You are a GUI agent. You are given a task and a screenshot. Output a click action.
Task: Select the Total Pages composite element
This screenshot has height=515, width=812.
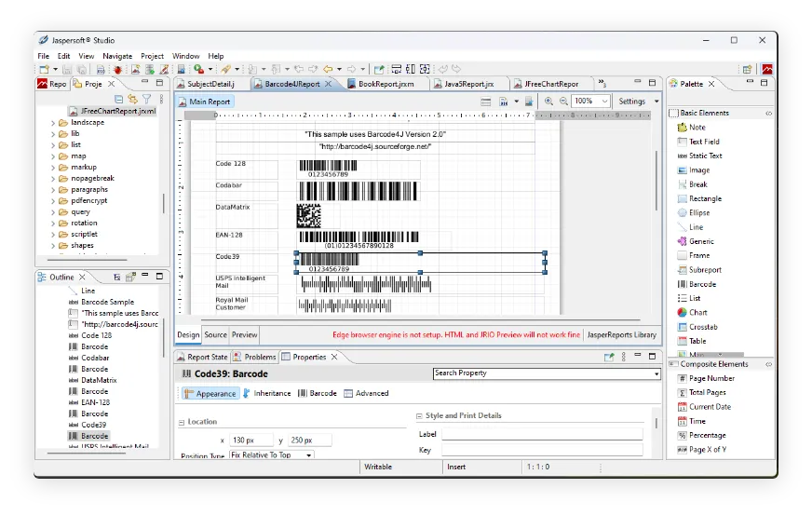click(x=702, y=393)
